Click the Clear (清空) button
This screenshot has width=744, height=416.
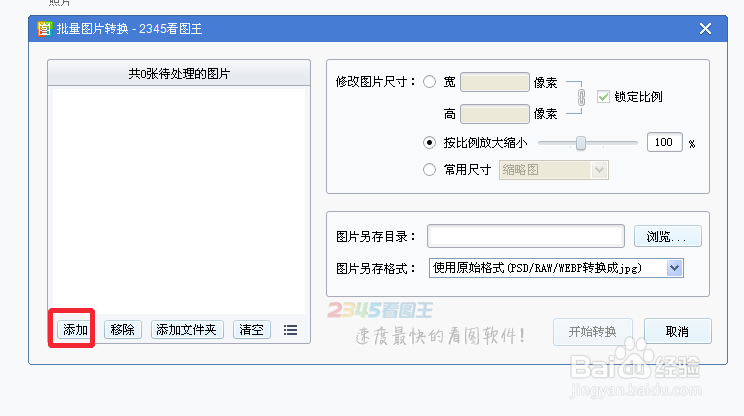pos(252,330)
